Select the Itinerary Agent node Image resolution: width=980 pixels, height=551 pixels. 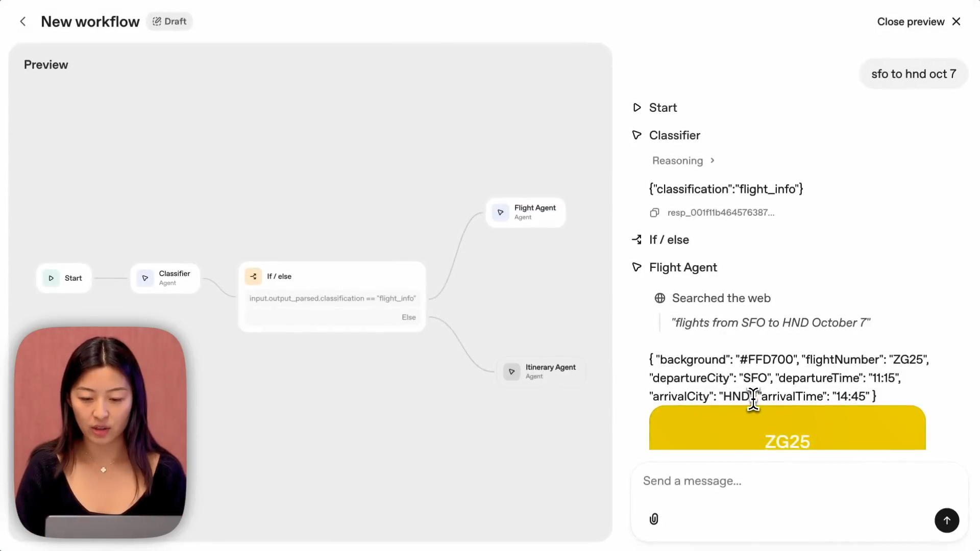541,371
